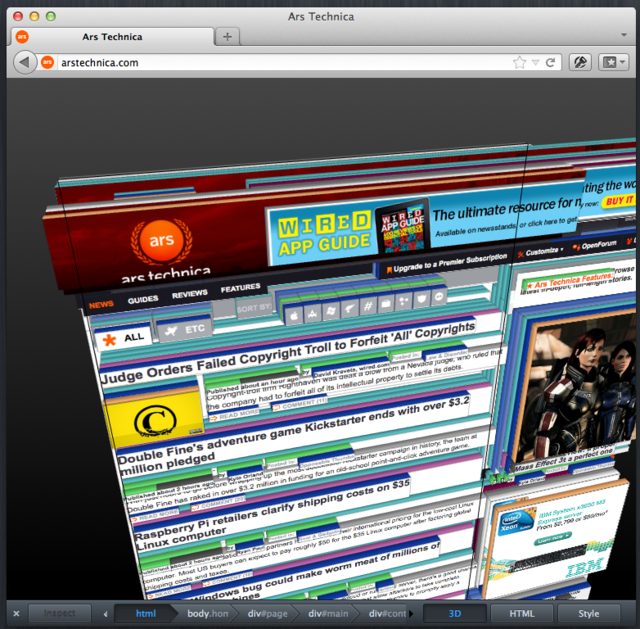Click the Mass Effect 3 feature image
This screenshot has height=629, width=640.
575,390
